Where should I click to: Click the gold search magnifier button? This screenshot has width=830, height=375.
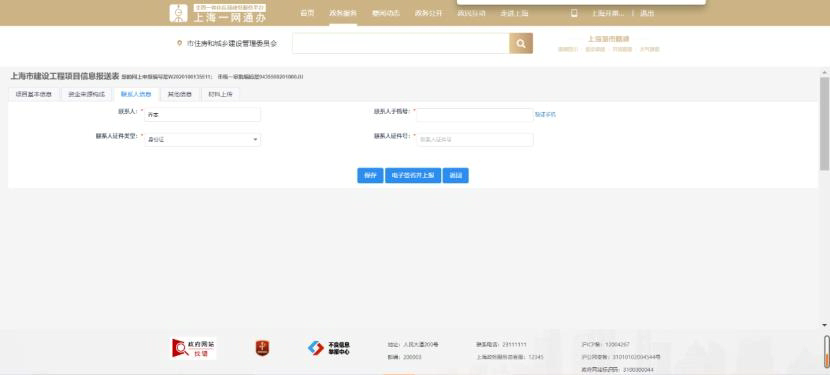(x=521, y=43)
